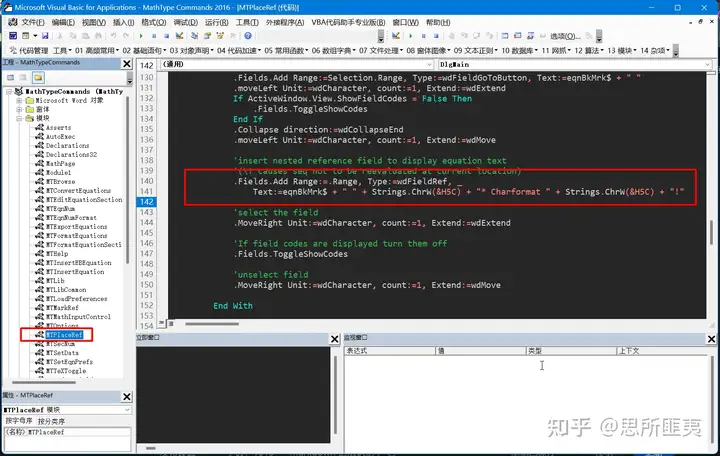
Task: Select the MTPlaceRef module
Action: (64, 335)
